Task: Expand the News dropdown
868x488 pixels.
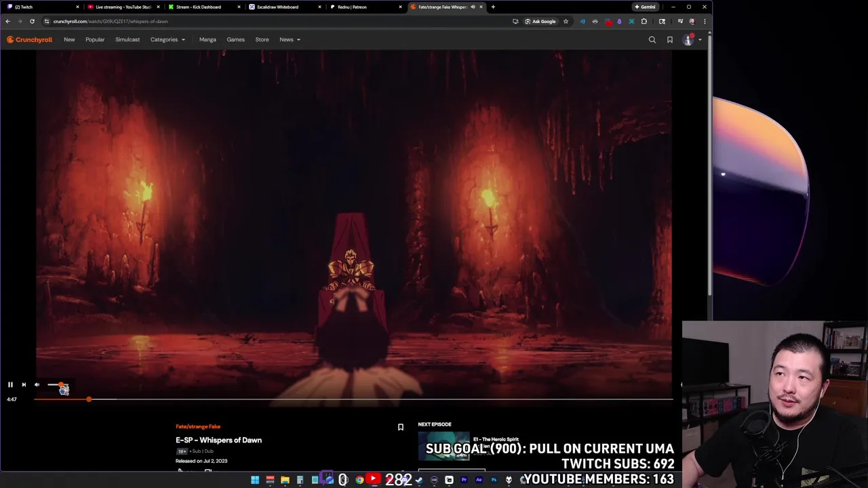Action: (290, 39)
